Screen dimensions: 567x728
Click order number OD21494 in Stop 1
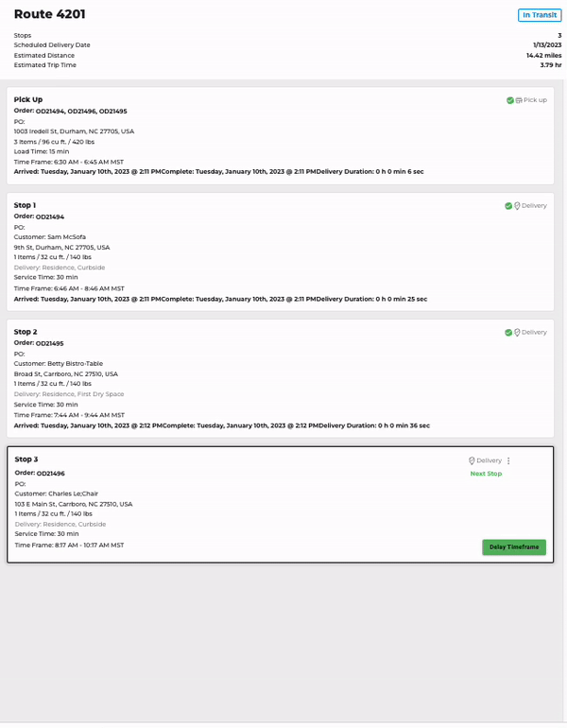(x=50, y=217)
